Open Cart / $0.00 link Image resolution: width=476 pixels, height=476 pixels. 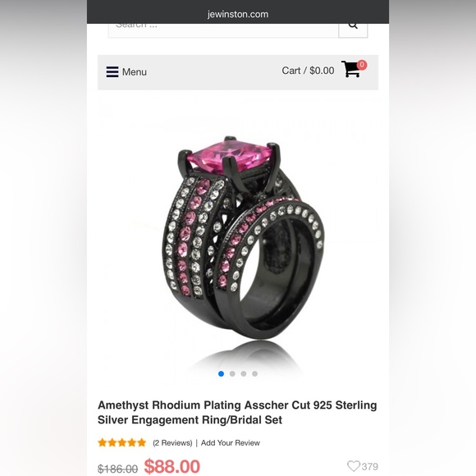pyautogui.click(x=308, y=71)
